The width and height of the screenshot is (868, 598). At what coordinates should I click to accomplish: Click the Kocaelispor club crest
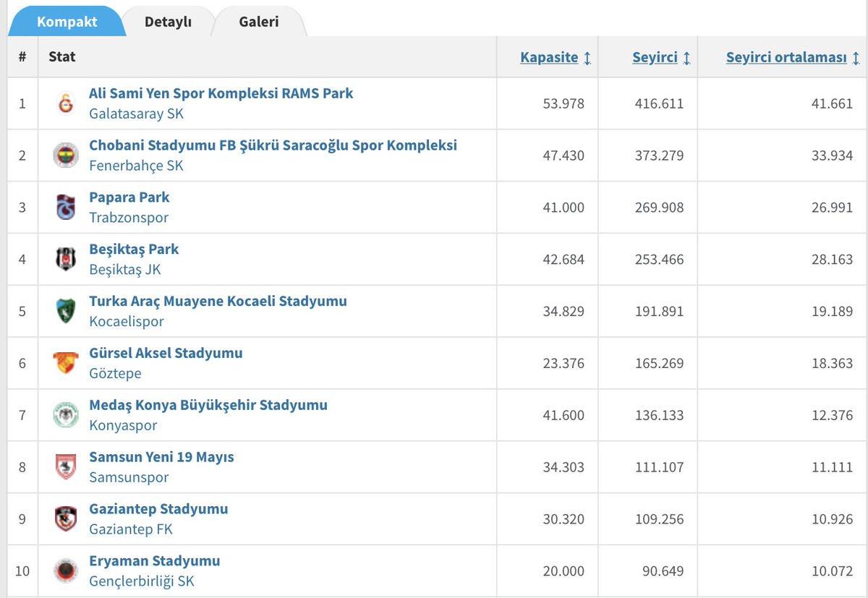65,312
